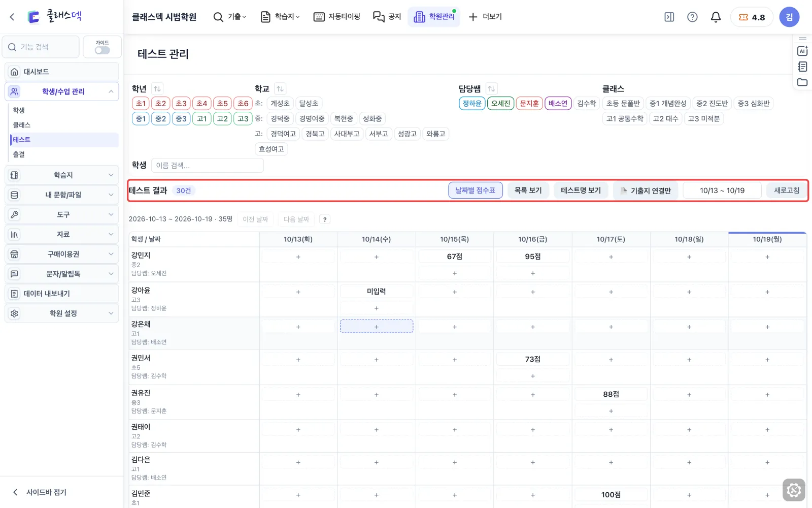This screenshot has height=508, width=812.
Task: Click the 새로고침 button
Action: [787, 190]
